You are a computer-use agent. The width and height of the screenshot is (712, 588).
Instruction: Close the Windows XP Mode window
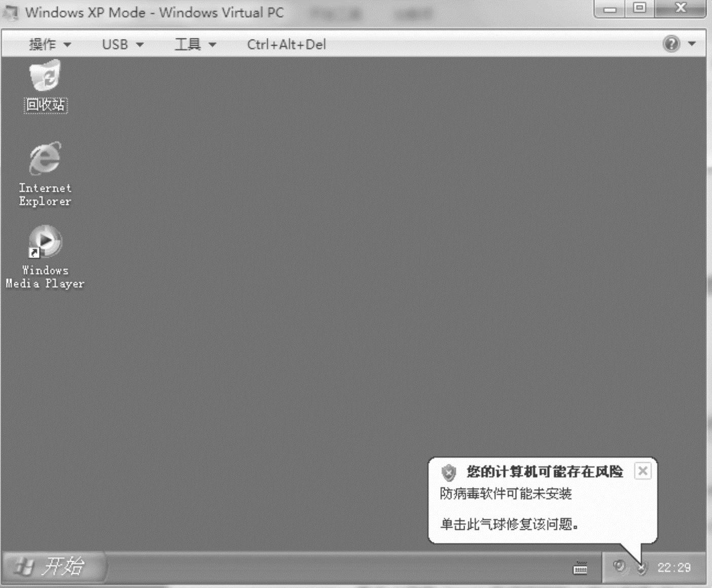point(680,9)
